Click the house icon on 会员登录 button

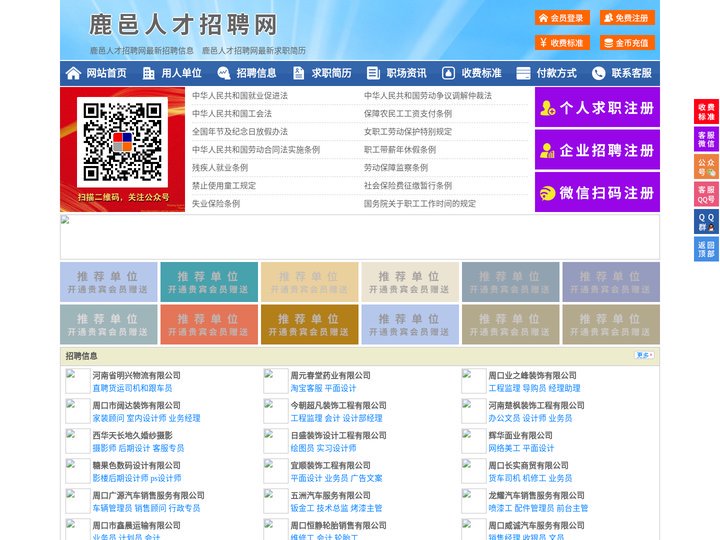point(544,18)
